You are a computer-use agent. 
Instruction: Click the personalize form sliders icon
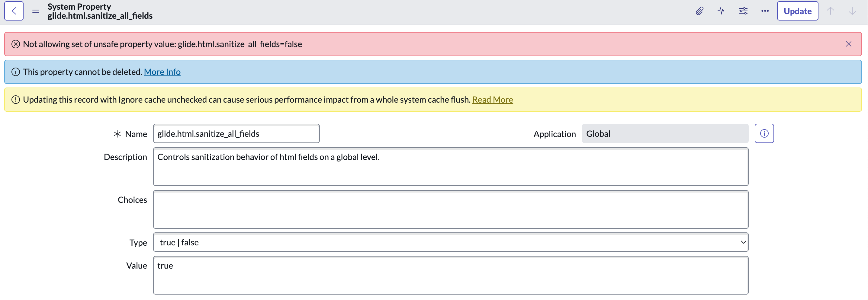[x=743, y=11]
